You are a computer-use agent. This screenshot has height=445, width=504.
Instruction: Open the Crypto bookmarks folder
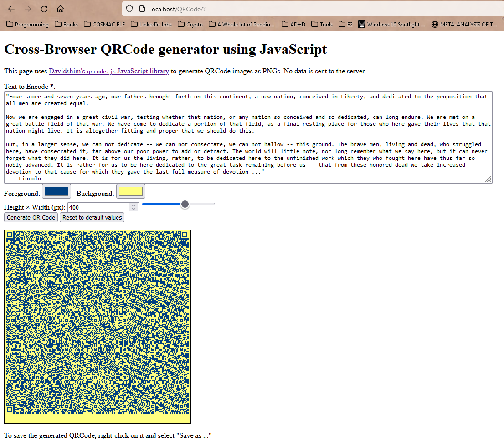point(190,25)
